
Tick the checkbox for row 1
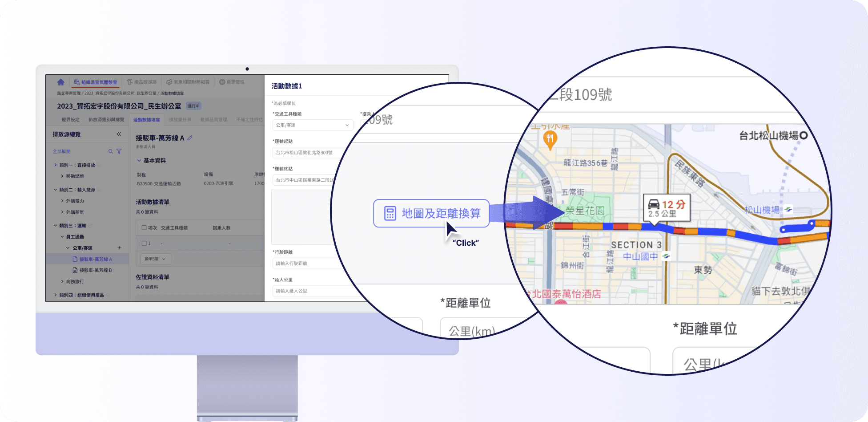(x=144, y=243)
